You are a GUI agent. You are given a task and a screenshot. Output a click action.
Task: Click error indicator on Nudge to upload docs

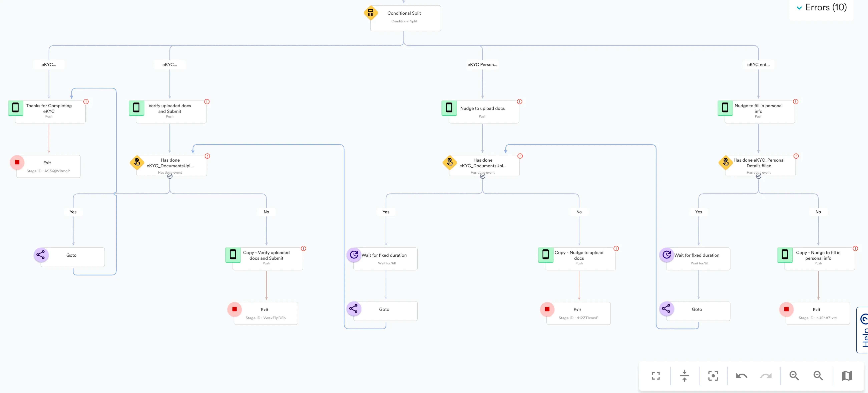tap(520, 102)
